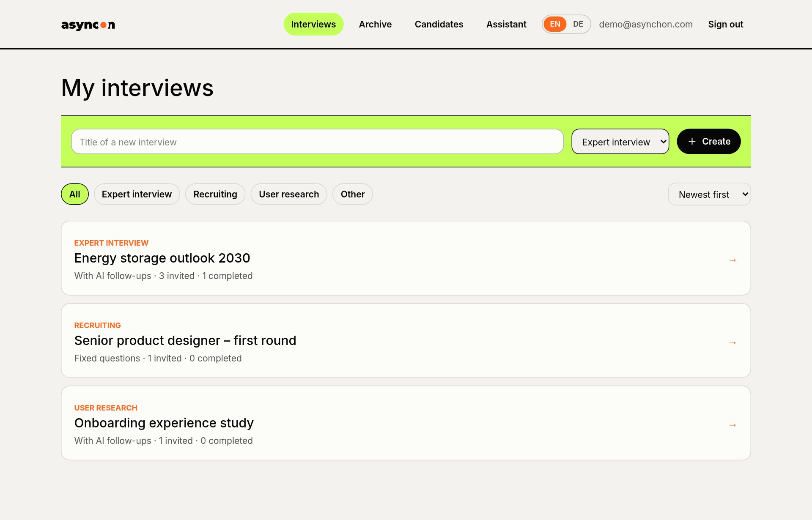Go to the Interviews tab
The width and height of the screenshot is (812, 520).
(313, 24)
